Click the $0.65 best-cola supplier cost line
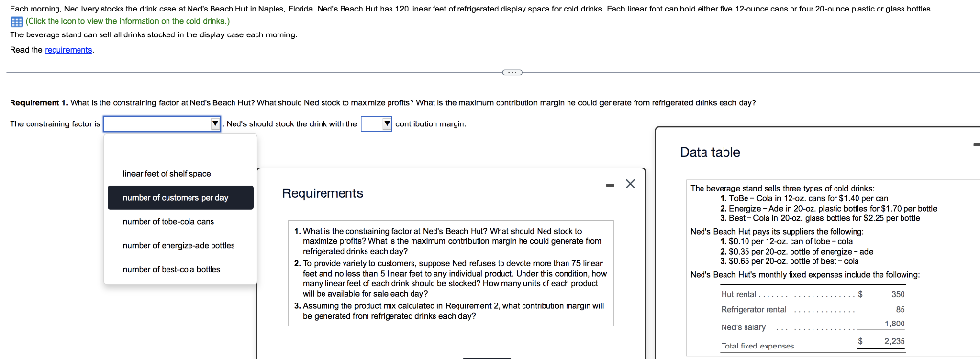The height and width of the screenshot is (359, 980). click(791, 261)
